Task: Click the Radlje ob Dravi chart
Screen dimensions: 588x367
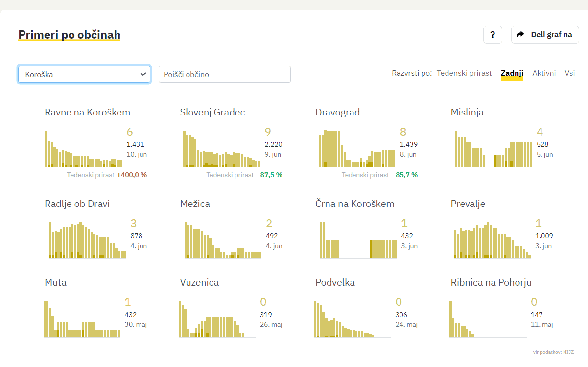Action: pos(87,240)
